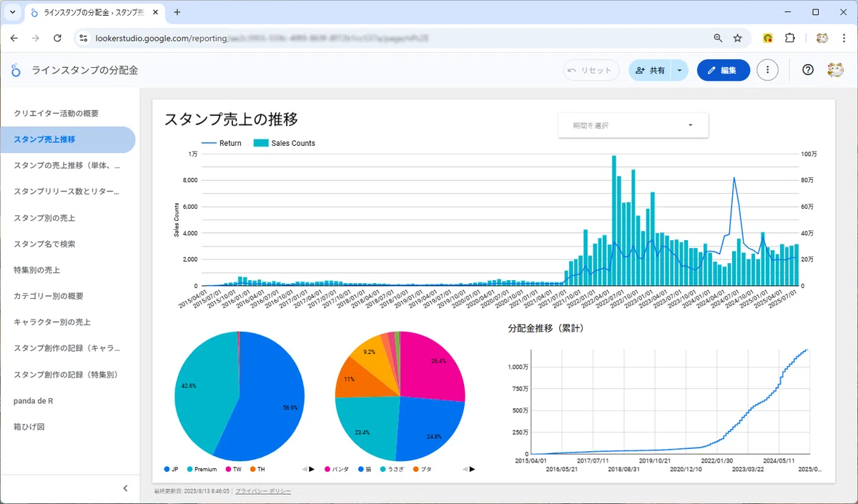Screen dimensions: 858x504
Task: Open a new browser tab with plus
Action: [177, 12]
